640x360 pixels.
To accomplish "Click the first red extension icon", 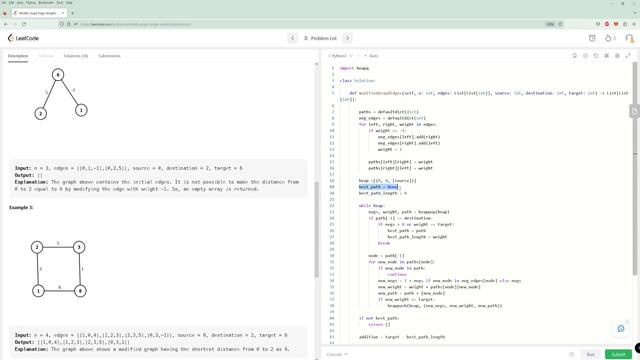I will (x=607, y=24).
